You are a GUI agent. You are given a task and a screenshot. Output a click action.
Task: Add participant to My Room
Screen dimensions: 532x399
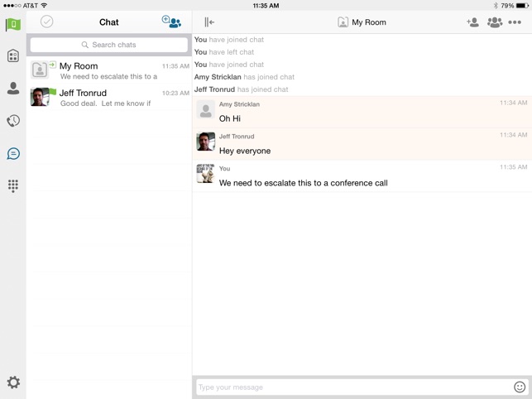[x=472, y=22]
